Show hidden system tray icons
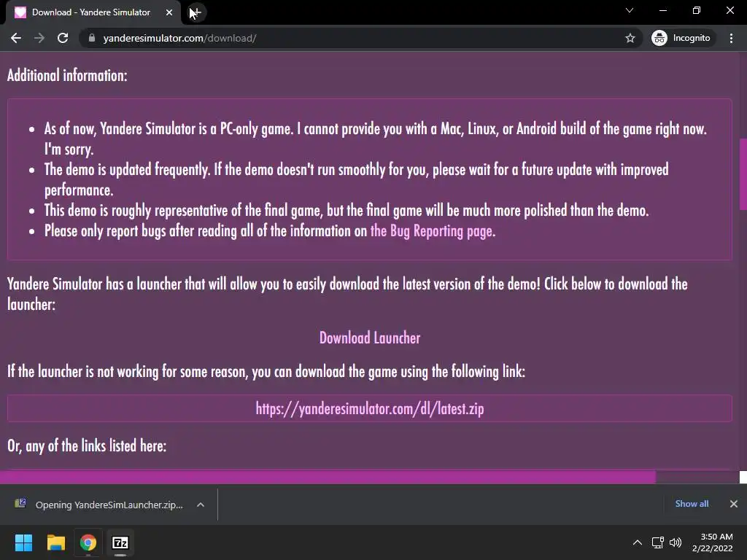Screen dimensions: 747x560 [638, 542]
